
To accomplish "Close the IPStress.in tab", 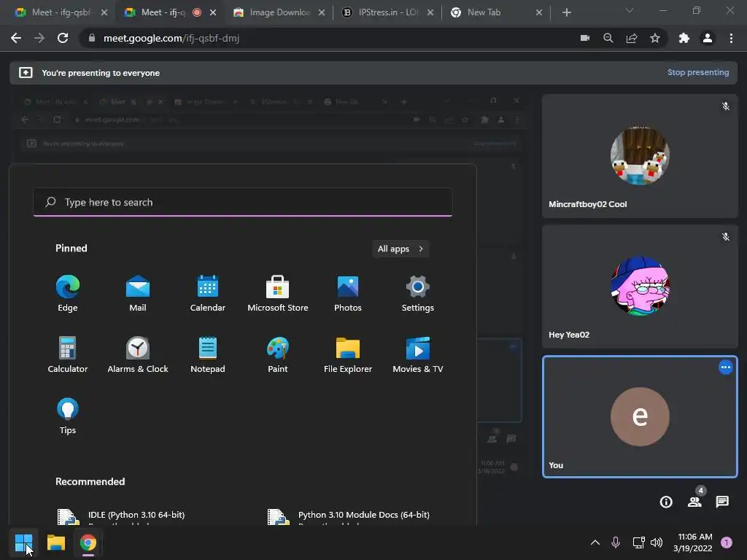I will pos(430,12).
